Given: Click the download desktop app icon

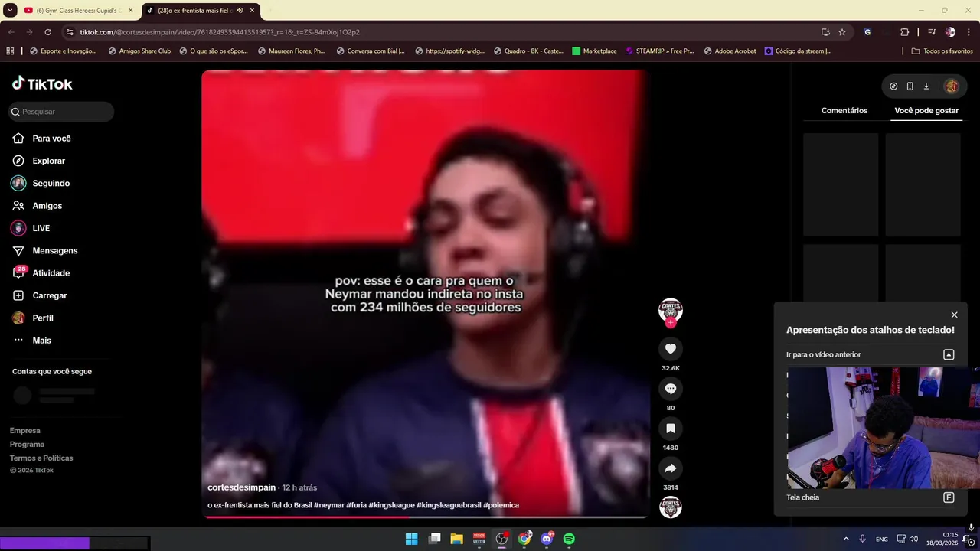Looking at the screenshot, I should point(926,86).
